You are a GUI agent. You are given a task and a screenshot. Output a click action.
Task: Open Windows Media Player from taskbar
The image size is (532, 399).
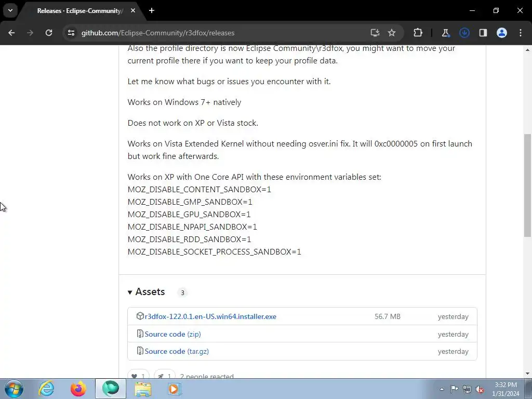[175, 389]
